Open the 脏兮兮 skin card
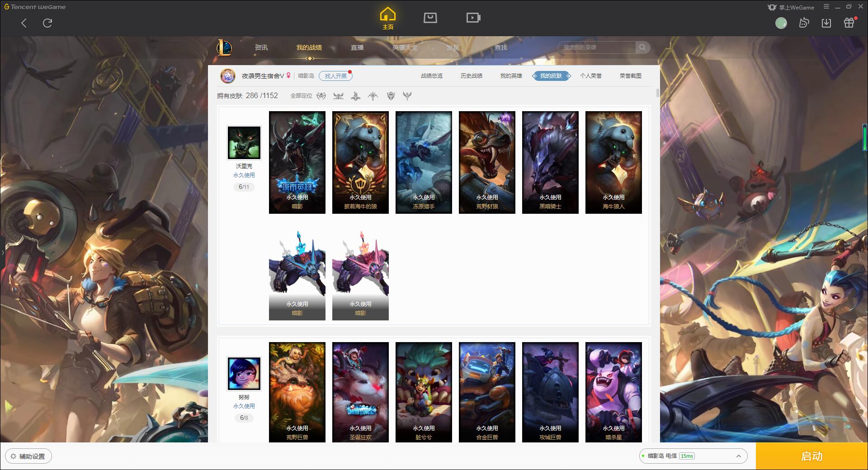 [424, 392]
